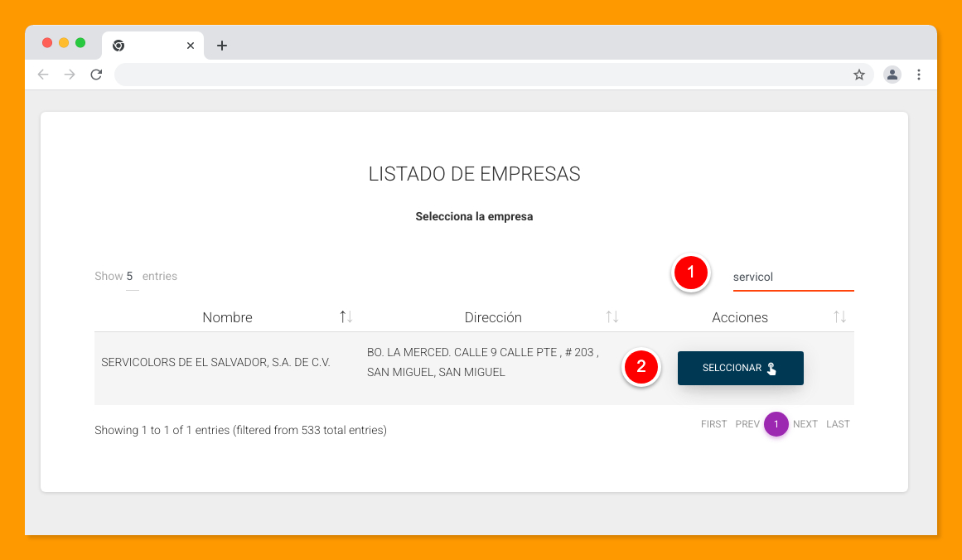The height and width of the screenshot is (560, 962).
Task: Sort by Dirección column arrows
Action: coord(612,317)
